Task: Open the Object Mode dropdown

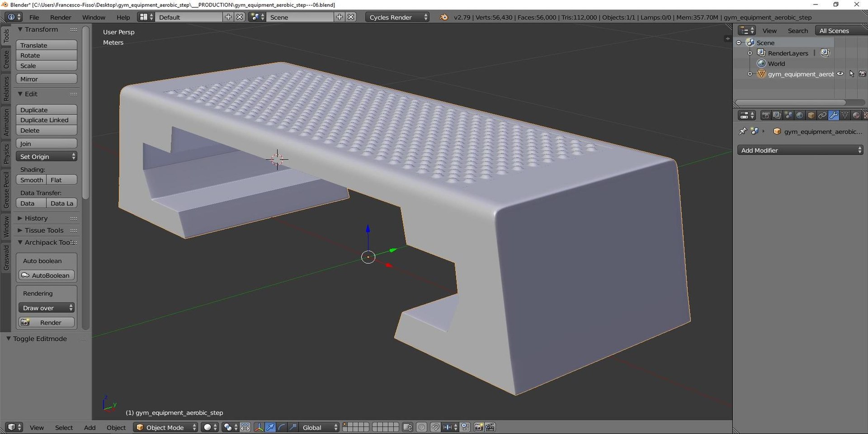Action: coord(165,427)
